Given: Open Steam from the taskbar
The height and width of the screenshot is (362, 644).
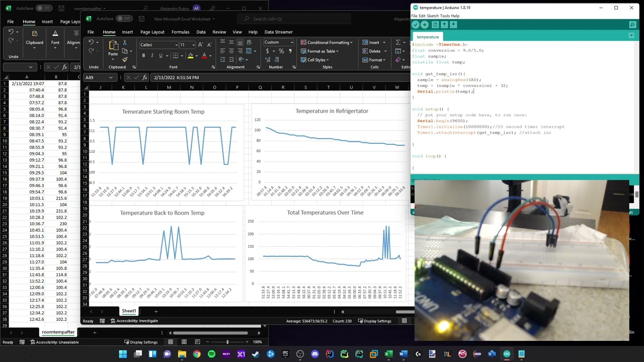Looking at the screenshot, I should coord(256,354).
